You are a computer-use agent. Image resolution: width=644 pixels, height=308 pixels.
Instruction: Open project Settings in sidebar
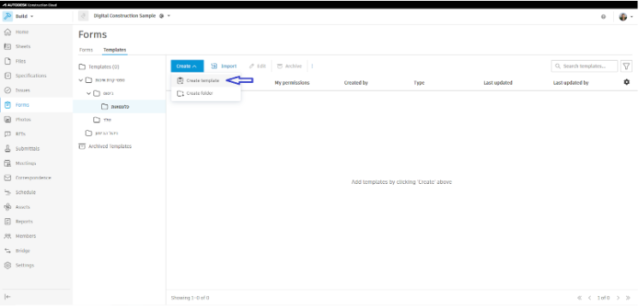pyautogui.click(x=25, y=265)
